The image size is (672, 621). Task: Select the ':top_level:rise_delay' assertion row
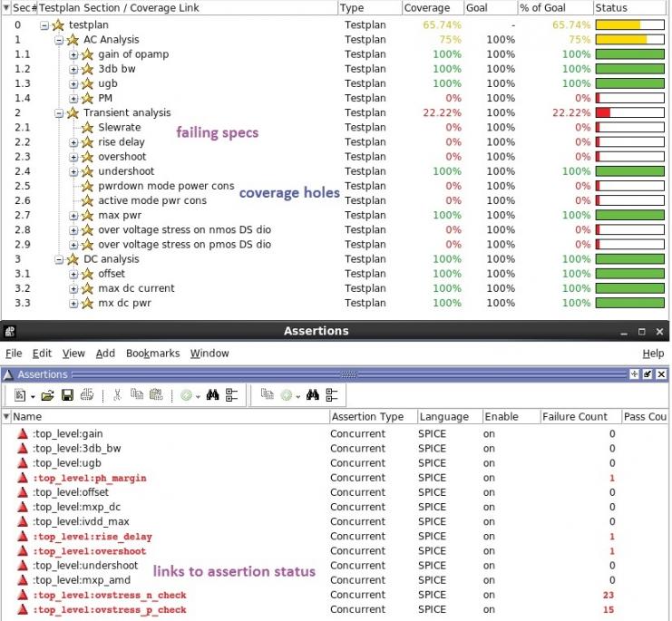(335, 537)
